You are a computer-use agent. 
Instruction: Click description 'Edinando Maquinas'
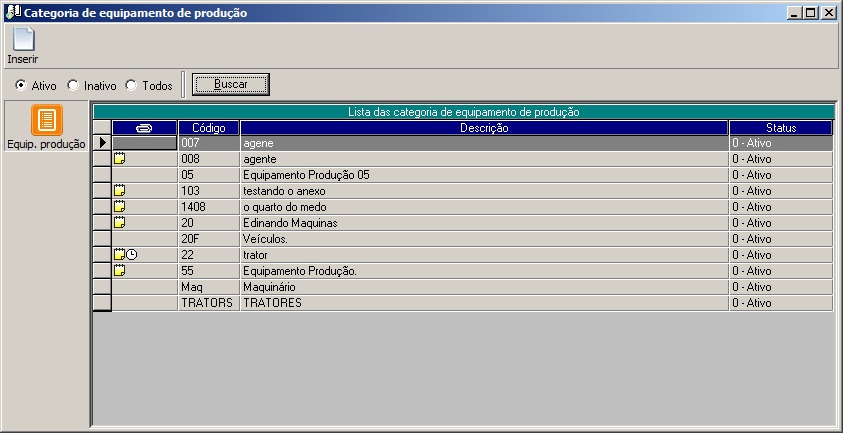click(x=290, y=223)
